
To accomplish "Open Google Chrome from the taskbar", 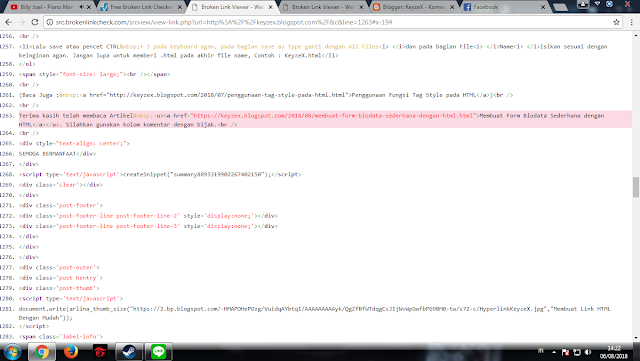I will [x=41, y=352].
